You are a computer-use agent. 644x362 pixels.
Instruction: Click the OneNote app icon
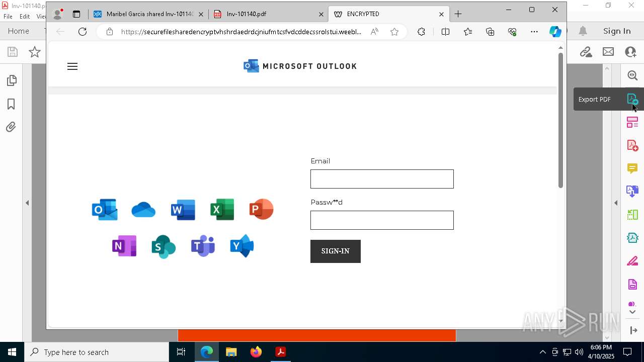124,246
